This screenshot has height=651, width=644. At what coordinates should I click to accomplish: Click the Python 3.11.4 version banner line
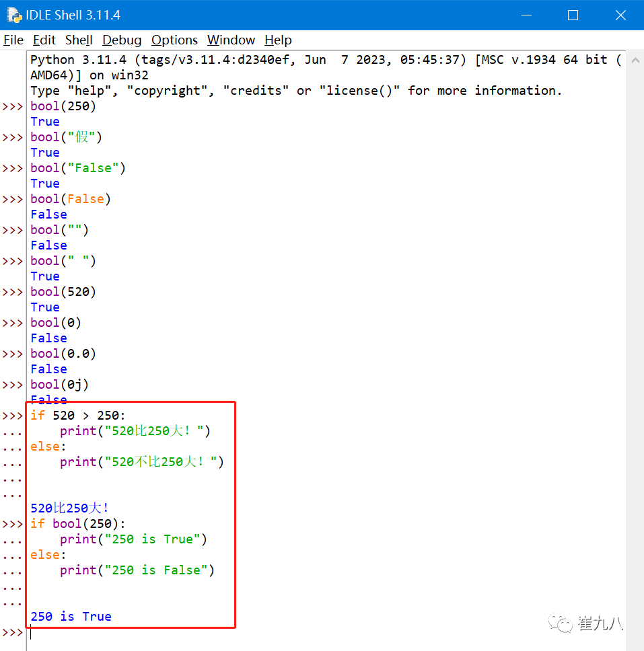pyautogui.click(x=326, y=60)
